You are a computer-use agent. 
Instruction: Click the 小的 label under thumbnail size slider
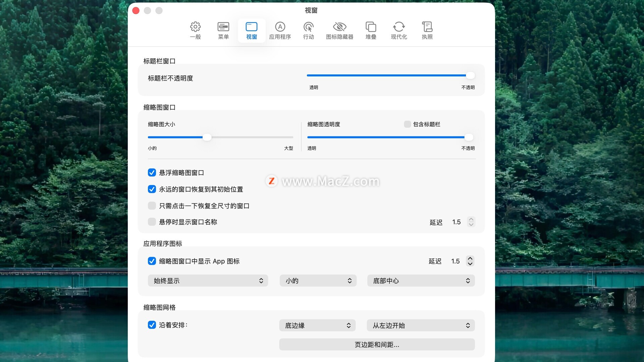click(152, 148)
